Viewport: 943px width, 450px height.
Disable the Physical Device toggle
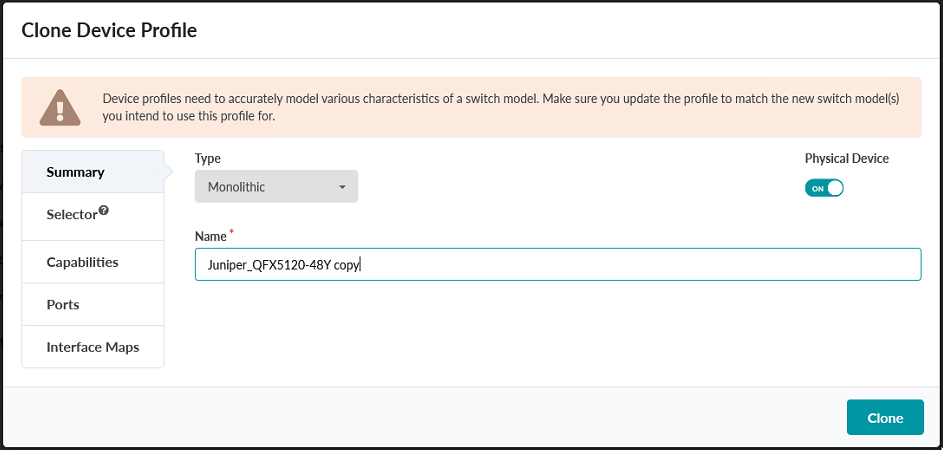(824, 188)
